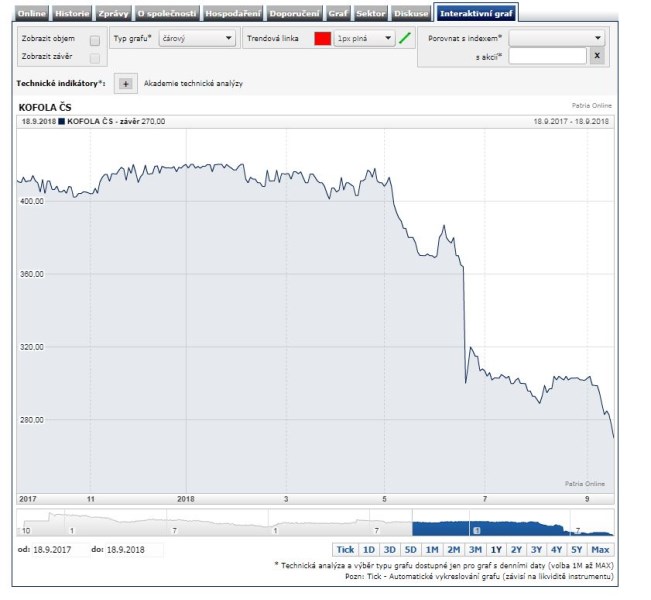Clear compared stock with the X button
Image resolution: width=651 pixels, height=600 pixels.
(597, 56)
